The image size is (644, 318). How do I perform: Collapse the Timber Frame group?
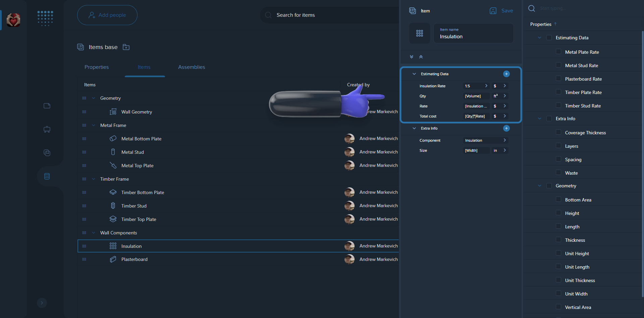pos(94,179)
